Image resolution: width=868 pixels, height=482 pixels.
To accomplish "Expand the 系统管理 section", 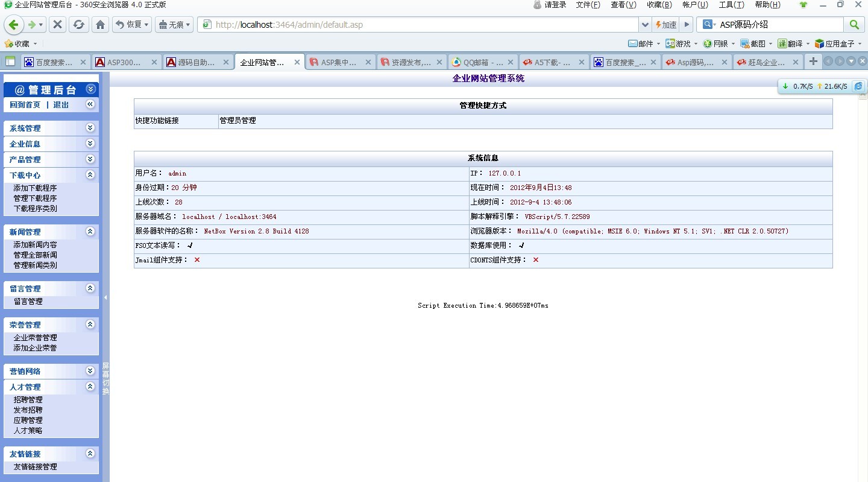I will pyautogui.click(x=90, y=128).
